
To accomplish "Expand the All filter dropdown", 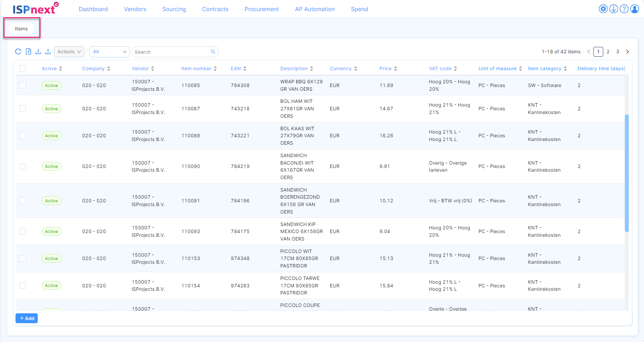I will pyautogui.click(x=110, y=52).
